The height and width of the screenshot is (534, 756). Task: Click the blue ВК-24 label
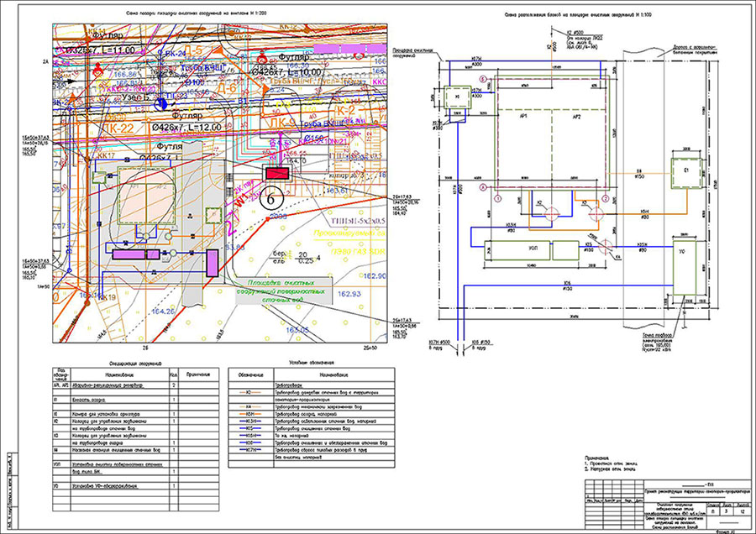pyautogui.click(x=175, y=54)
